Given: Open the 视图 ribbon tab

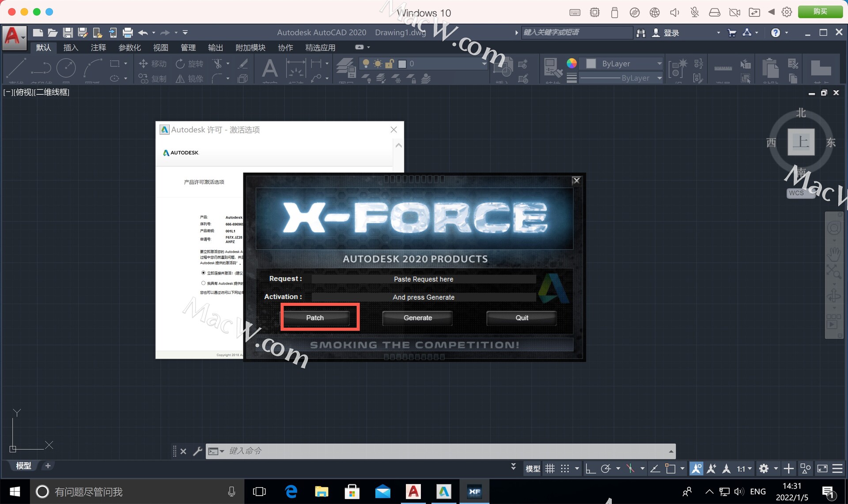Looking at the screenshot, I should point(160,48).
